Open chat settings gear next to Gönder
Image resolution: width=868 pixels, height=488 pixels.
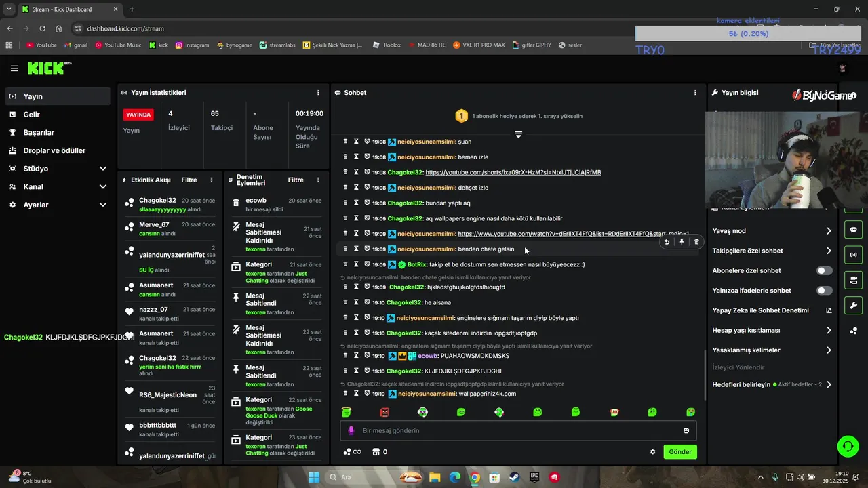[653, 452]
